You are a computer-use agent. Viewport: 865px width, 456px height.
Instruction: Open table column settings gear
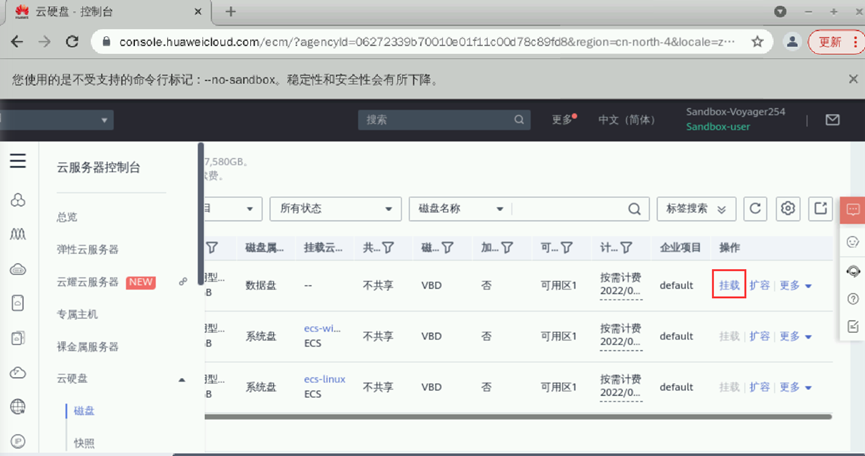coord(788,209)
